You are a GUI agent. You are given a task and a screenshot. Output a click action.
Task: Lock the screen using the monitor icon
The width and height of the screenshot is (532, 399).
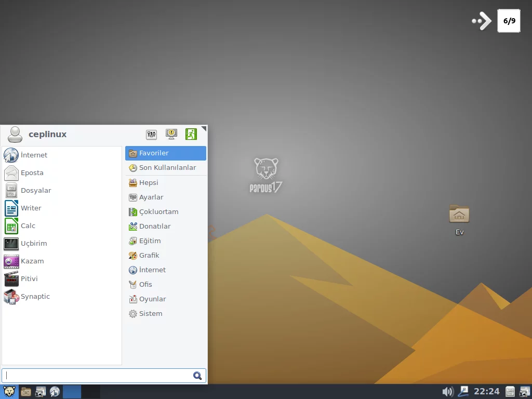171,134
